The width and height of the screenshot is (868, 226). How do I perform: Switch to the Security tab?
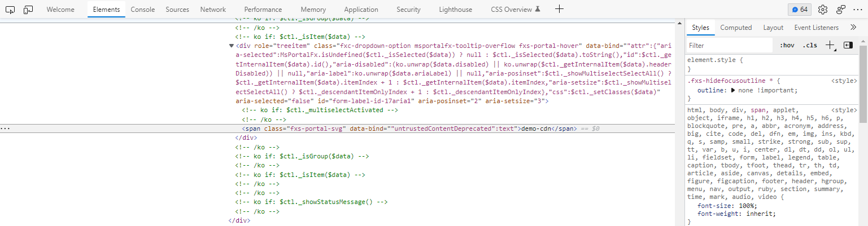pos(408,10)
